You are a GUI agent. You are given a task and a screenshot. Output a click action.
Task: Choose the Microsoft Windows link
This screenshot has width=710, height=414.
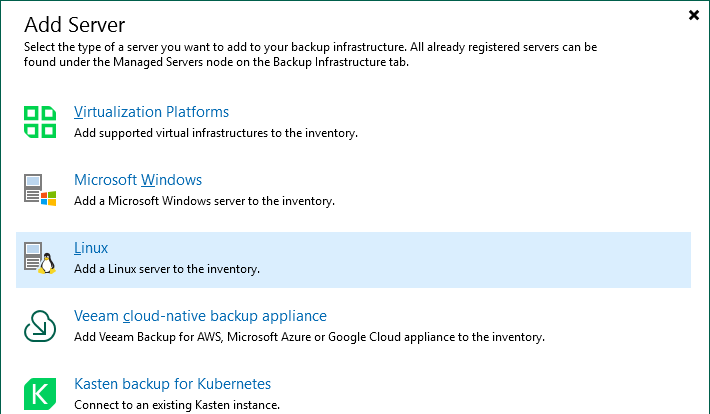click(138, 180)
